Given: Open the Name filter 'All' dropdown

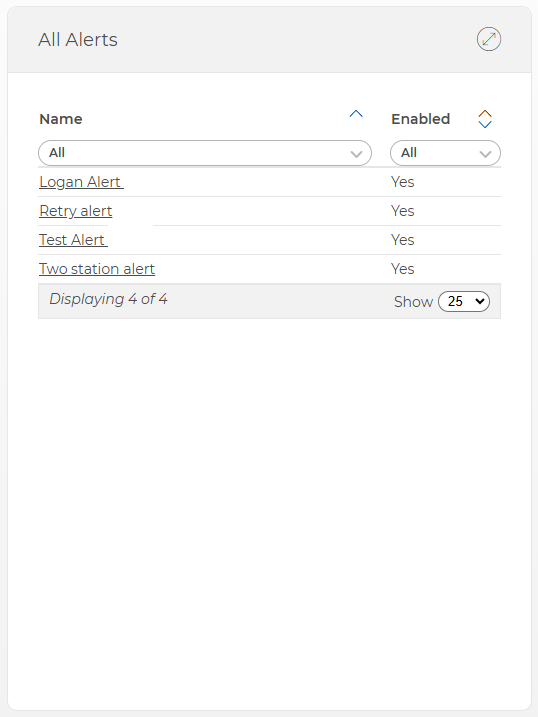Looking at the screenshot, I should [x=205, y=153].
